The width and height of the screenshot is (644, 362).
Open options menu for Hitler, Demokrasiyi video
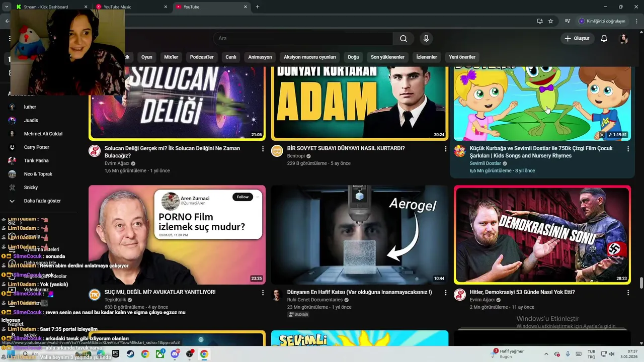click(x=628, y=293)
